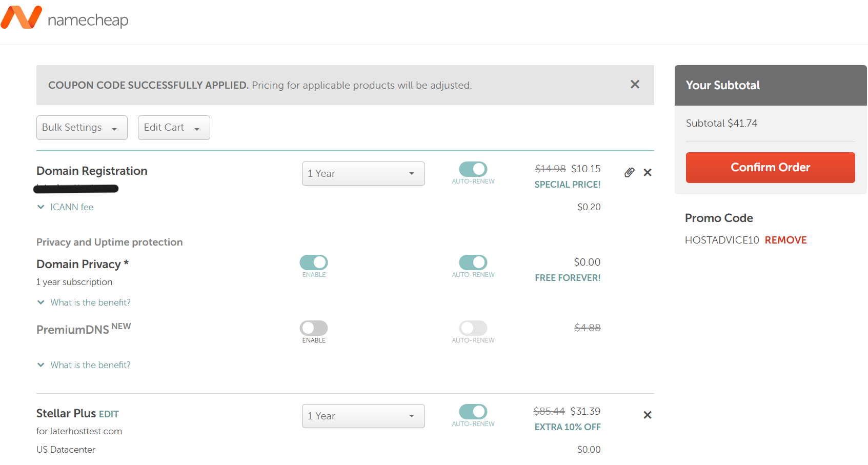The image size is (868, 465).
Task: Click the paperclip icon on Domain Registration
Action: [x=630, y=172]
